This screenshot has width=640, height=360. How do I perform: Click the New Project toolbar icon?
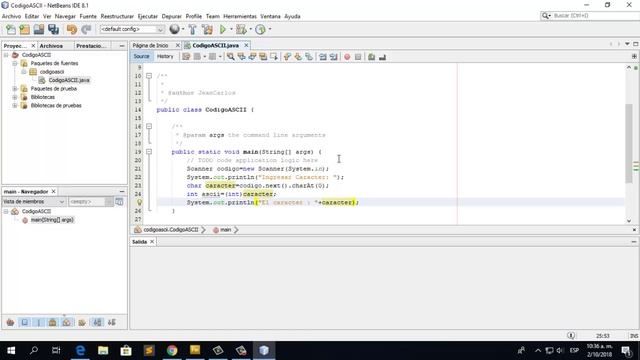[24, 29]
